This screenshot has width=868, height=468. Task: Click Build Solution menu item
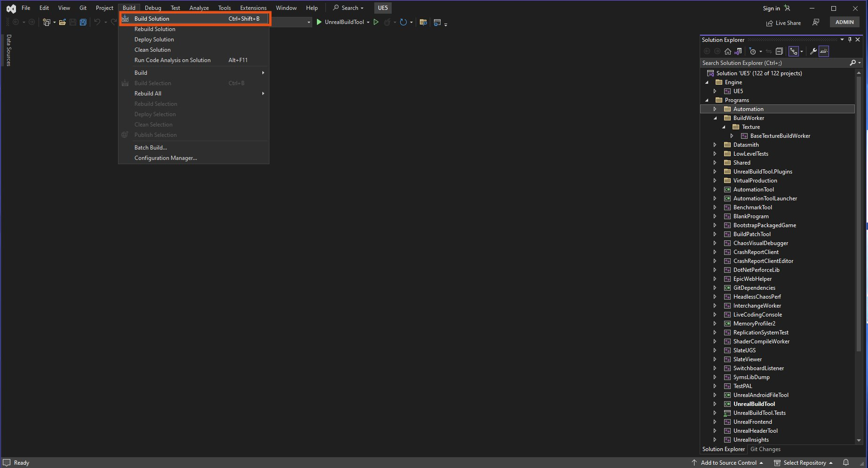pyautogui.click(x=194, y=19)
